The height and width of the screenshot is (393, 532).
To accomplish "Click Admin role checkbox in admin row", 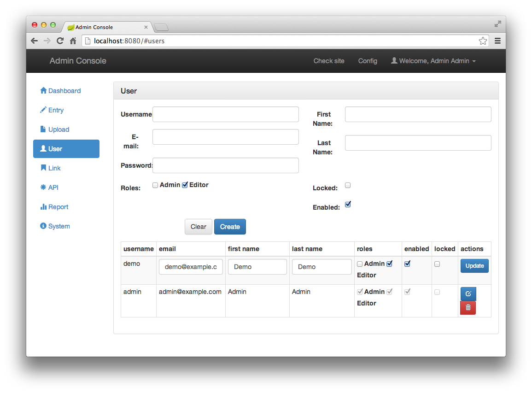I will tap(360, 292).
